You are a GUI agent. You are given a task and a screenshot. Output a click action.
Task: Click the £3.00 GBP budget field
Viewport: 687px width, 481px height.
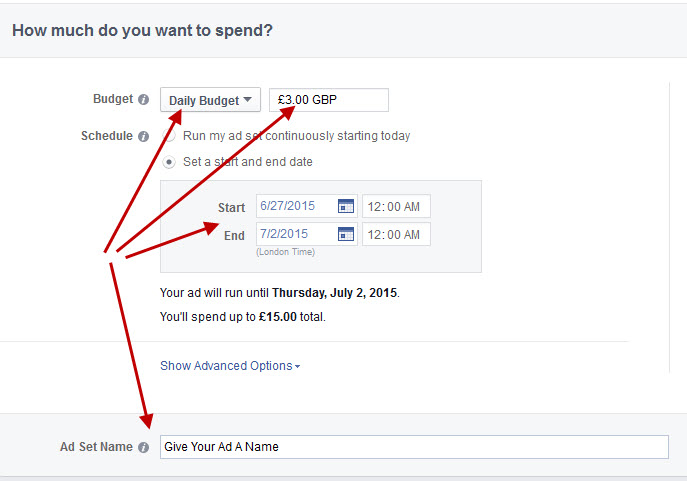pyautogui.click(x=329, y=100)
